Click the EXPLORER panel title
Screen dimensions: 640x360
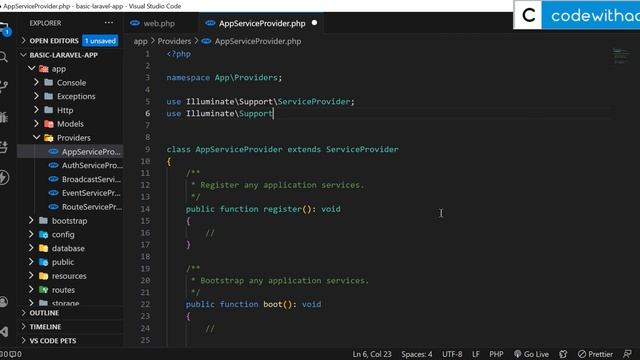(45, 23)
